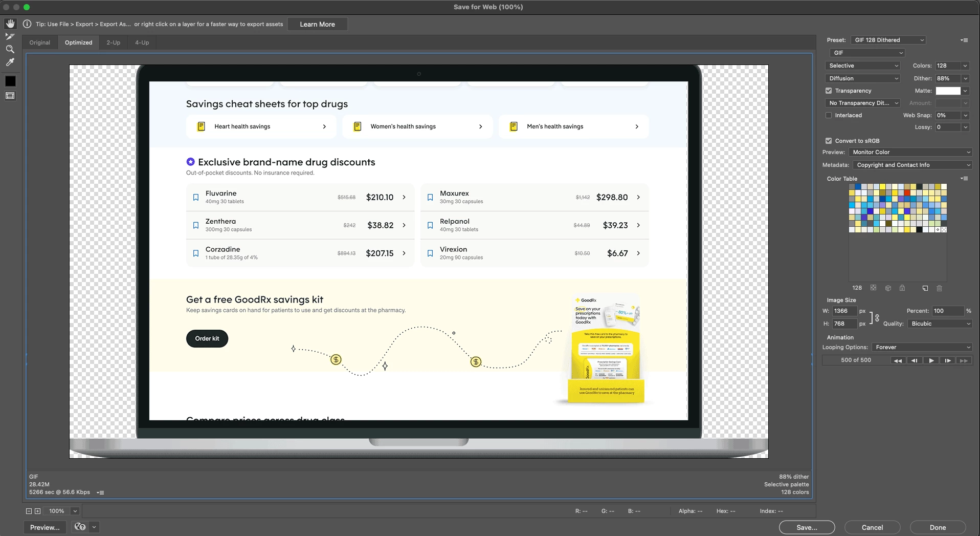
Task: Open the Metadata Copyright and Contact Info dropdown
Action: point(912,165)
